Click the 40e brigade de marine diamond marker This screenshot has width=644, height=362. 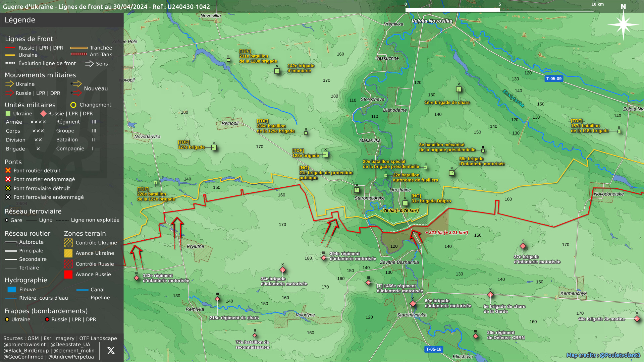pyautogui.click(x=637, y=319)
